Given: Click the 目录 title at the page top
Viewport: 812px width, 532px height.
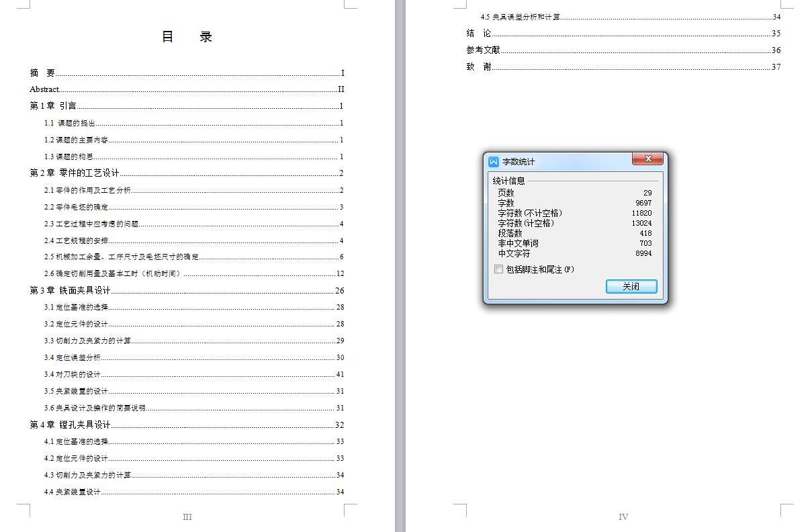Looking at the screenshot, I should pos(187,36).
